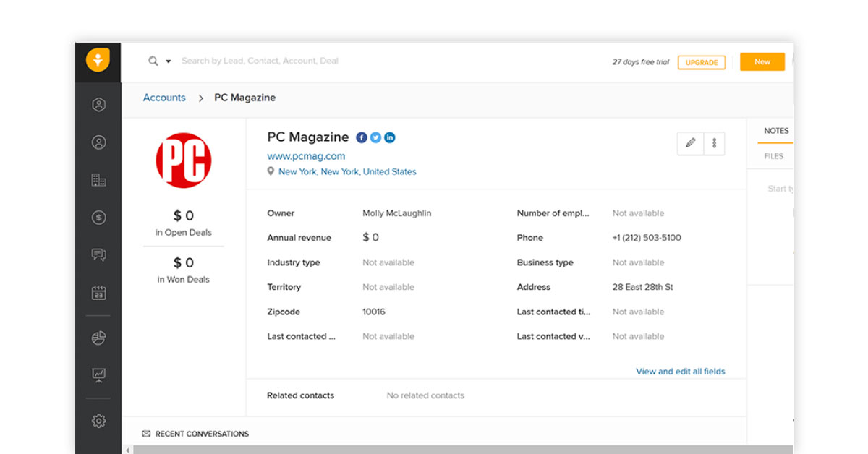Viewport: 868px width, 454px height.
Task: Open the Leads sidebar icon
Action: pyautogui.click(x=99, y=105)
